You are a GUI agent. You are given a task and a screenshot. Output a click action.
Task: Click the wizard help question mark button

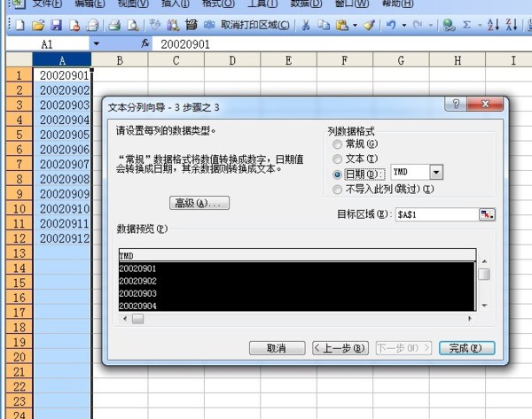point(456,104)
